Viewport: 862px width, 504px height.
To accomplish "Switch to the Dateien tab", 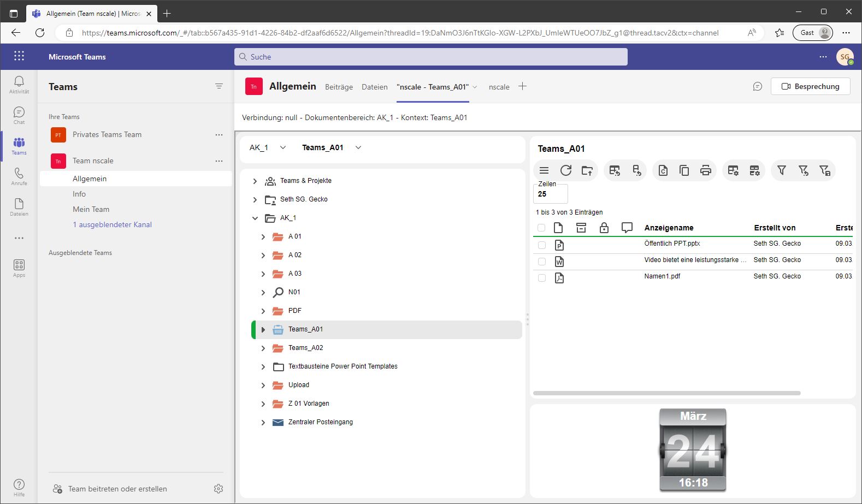I will pos(375,87).
